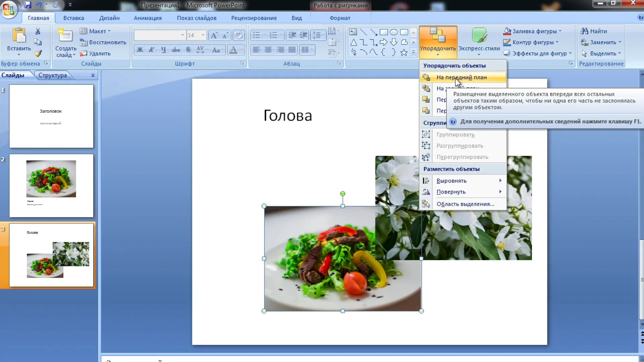Select the oval shape tool
The image size is (644, 362).
[x=394, y=32]
